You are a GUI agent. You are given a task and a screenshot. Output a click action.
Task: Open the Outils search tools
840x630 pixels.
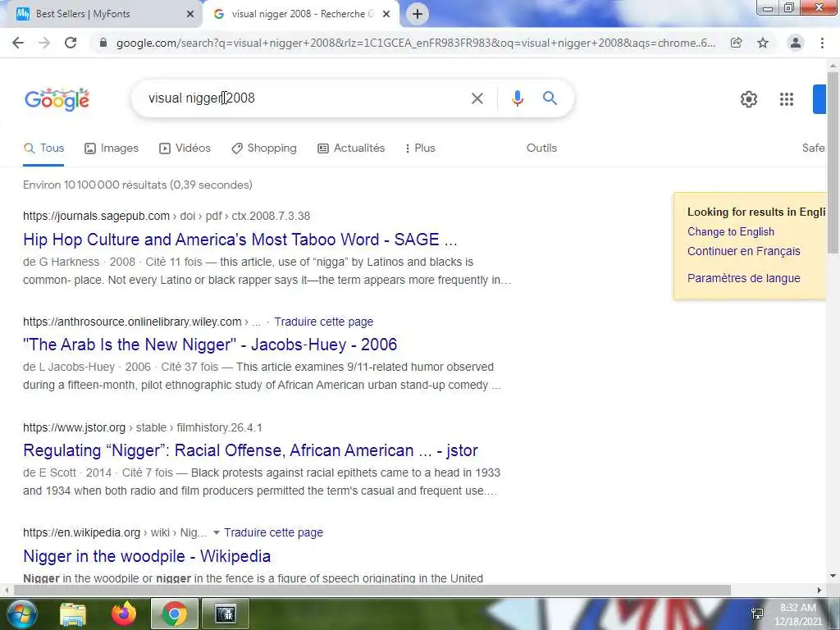[x=541, y=148]
